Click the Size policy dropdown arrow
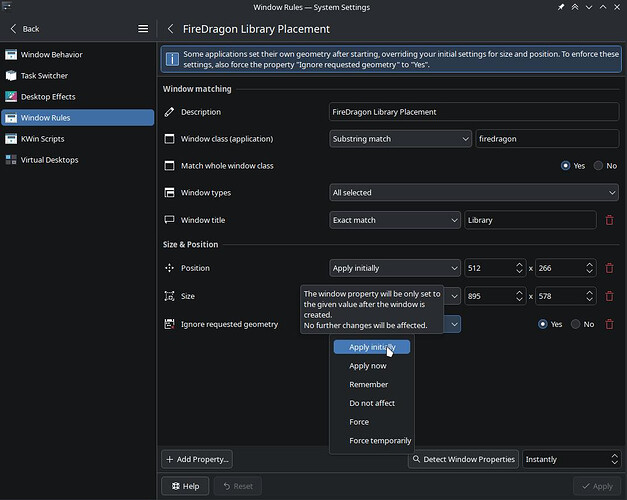627x500 pixels. [454, 296]
